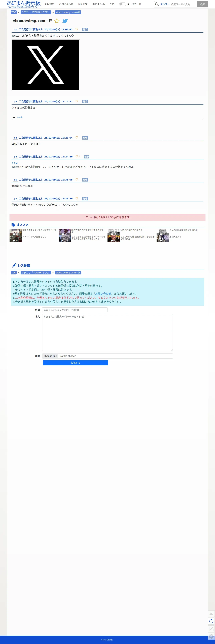This screenshot has height=644, width=215.
Task: Add thread to favorites with star icon
Action: click(57, 21)
